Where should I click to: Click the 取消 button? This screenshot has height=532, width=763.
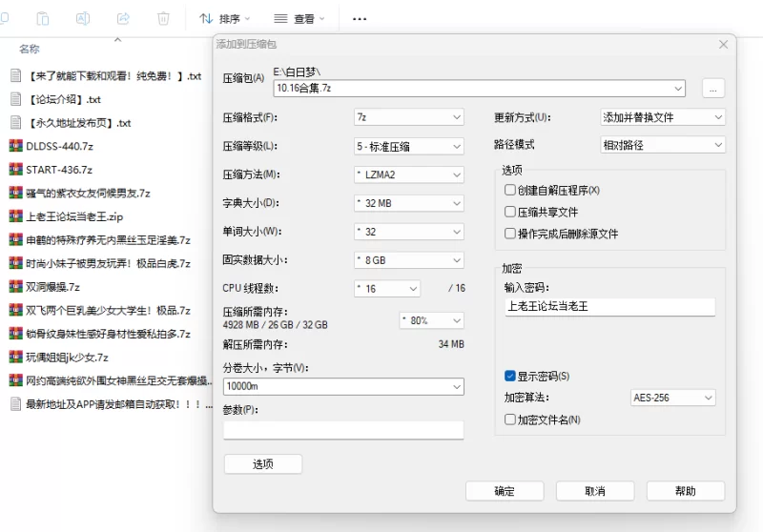coord(595,491)
